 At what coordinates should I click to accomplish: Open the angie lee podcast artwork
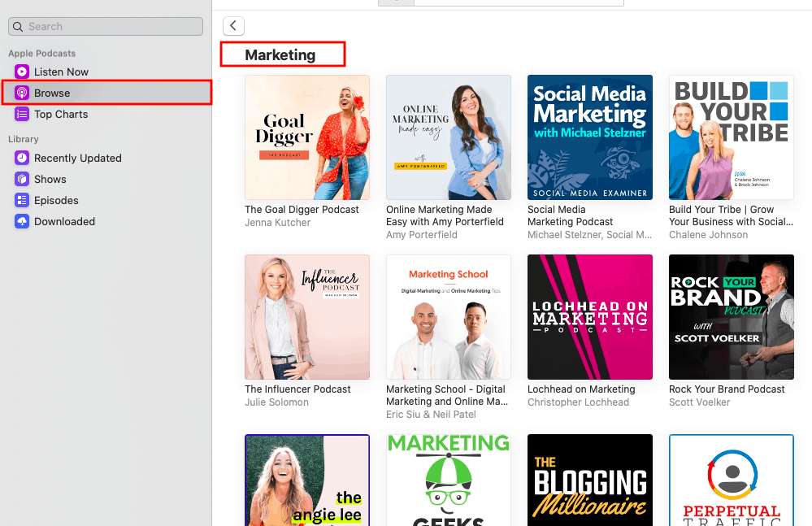point(307,480)
